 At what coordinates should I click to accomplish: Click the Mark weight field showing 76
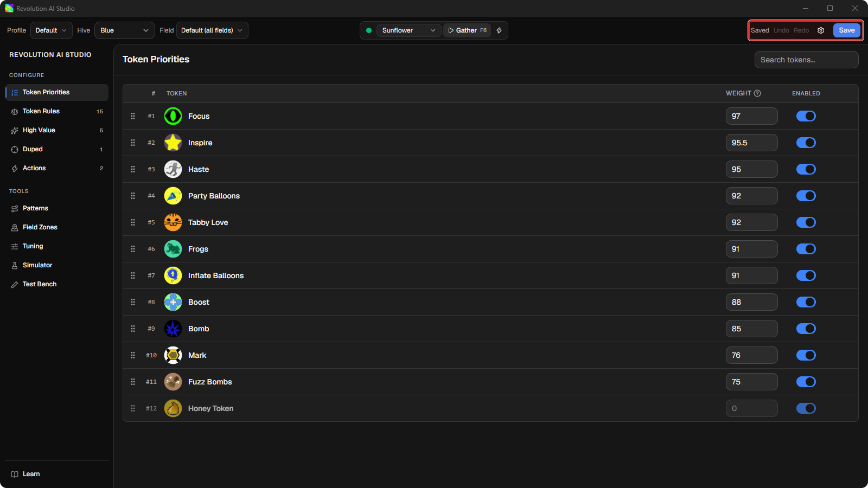751,355
